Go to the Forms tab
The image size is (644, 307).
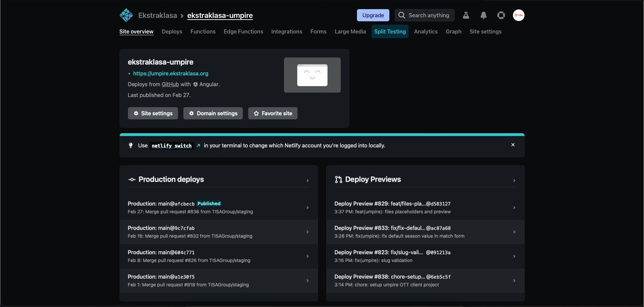(318, 31)
